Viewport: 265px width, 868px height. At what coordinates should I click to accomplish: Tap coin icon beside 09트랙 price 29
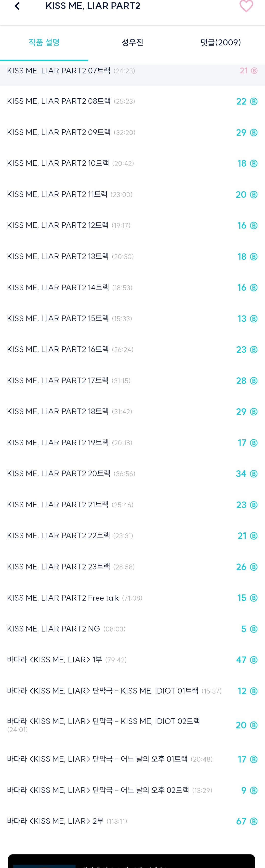(254, 132)
